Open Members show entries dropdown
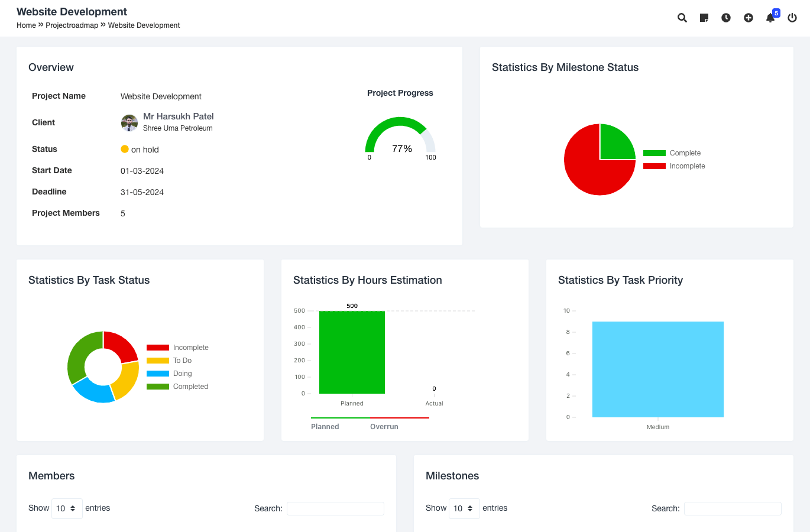810x532 pixels. click(67, 508)
